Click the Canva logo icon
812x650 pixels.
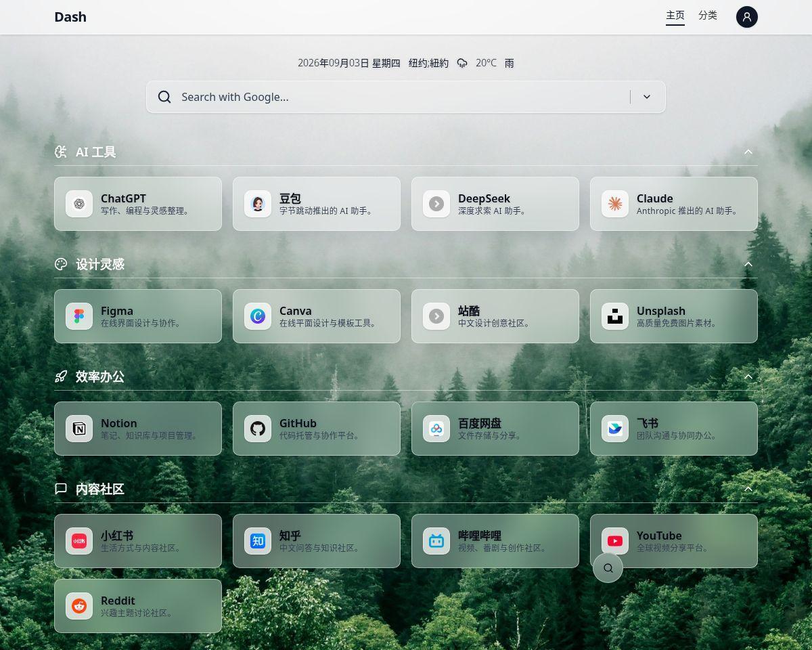pos(258,316)
